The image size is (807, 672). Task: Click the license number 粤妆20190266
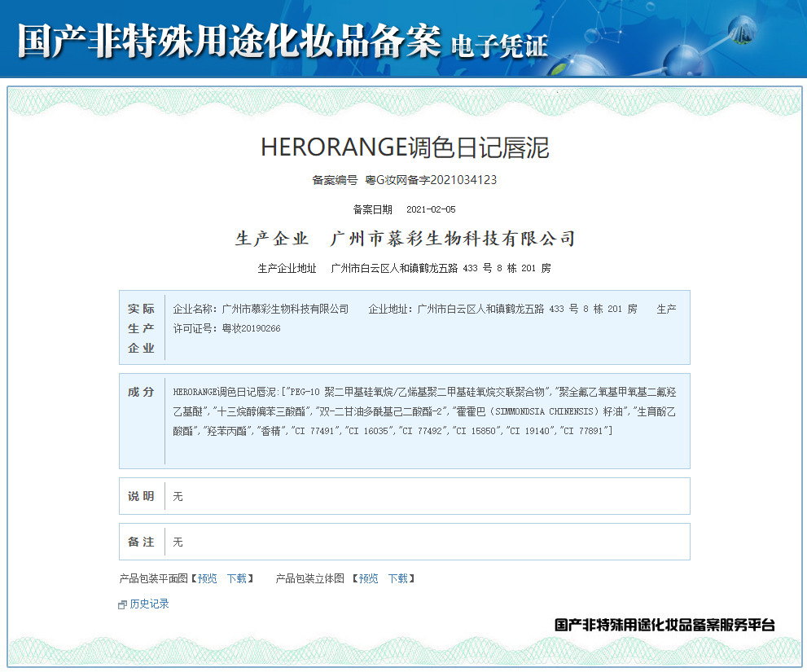click(251, 328)
